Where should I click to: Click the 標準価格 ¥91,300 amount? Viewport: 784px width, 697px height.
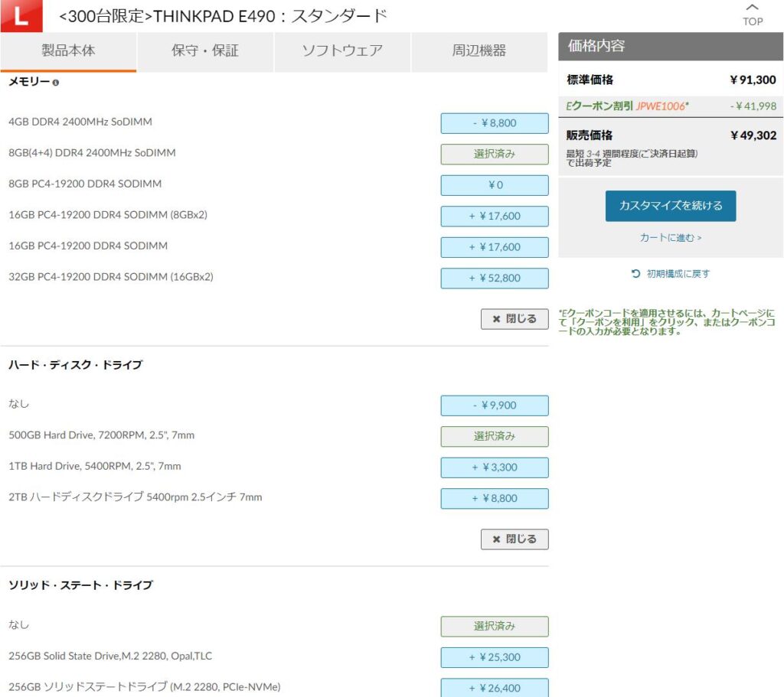[x=753, y=80]
